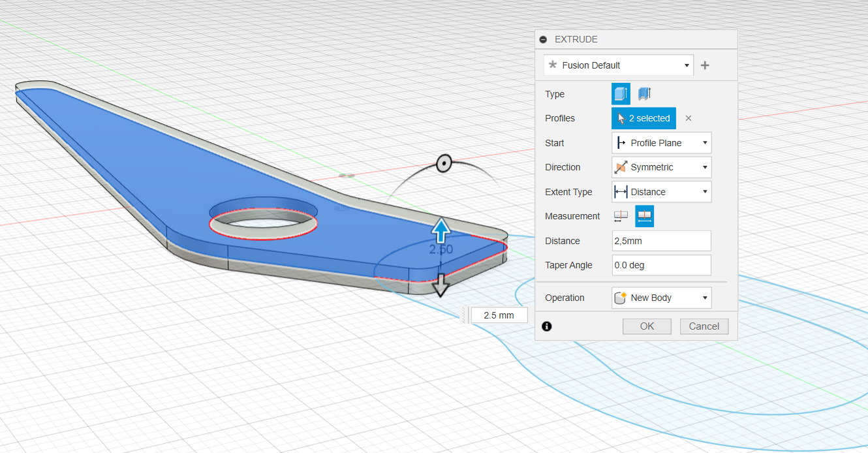This screenshot has height=453, width=868.
Task: Clear profile selection with the X icon
Action: click(x=688, y=118)
